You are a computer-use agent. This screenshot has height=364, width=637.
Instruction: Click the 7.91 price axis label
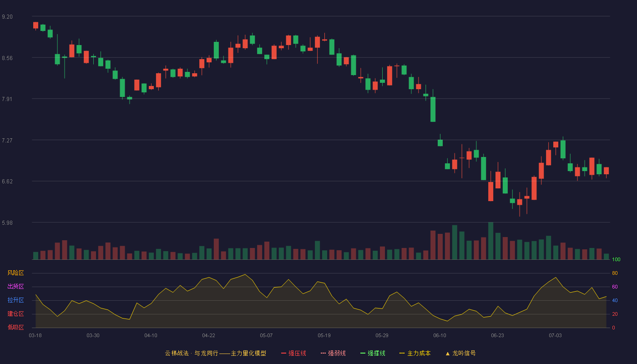(x=7, y=99)
